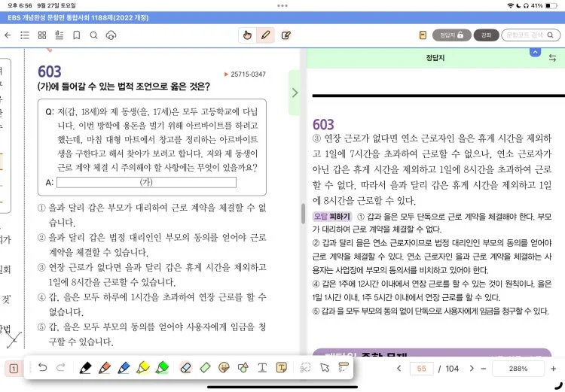This screenshot has height=392, width=565.
Task: Pick the lasso scissors selection tool
Action: tap(305, 368)
